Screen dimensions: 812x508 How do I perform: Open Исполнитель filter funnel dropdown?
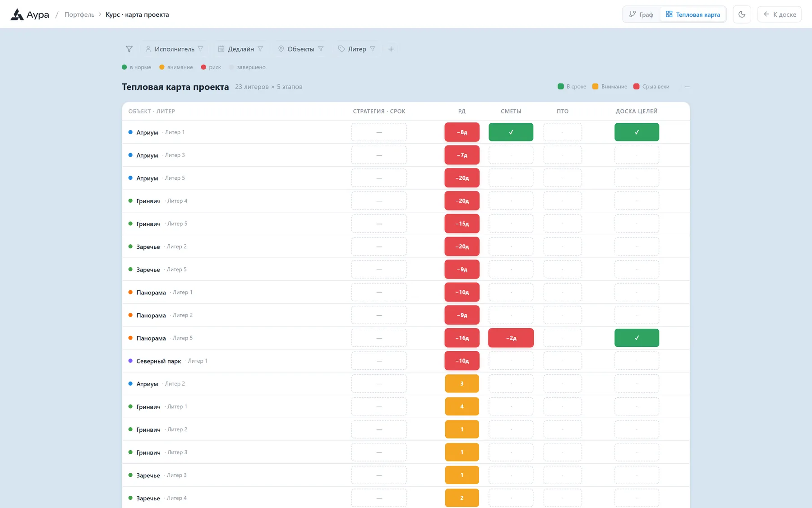pos(200,49)
